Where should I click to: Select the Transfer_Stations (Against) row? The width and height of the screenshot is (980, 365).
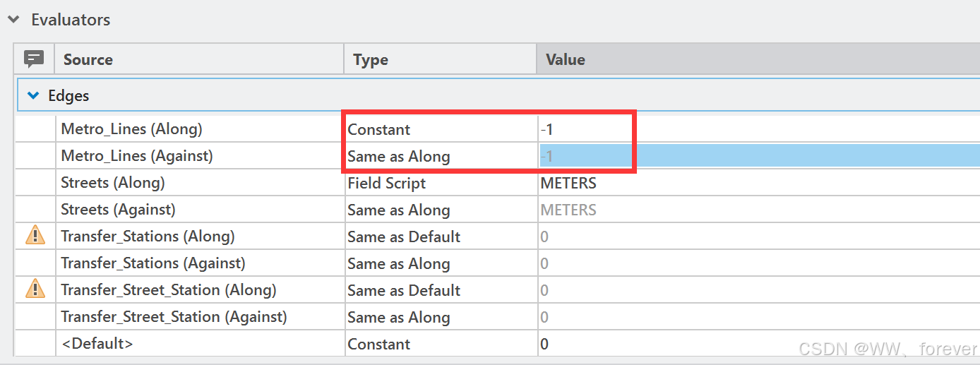click(x=497, y=263)
